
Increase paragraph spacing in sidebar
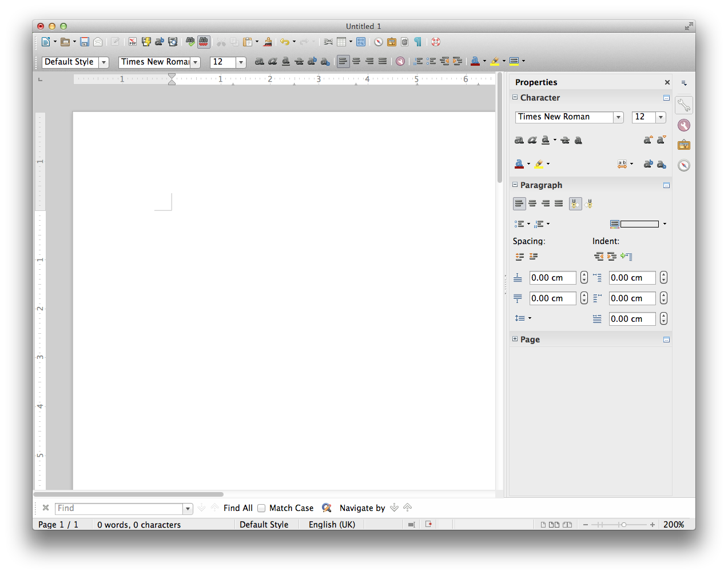520,257
